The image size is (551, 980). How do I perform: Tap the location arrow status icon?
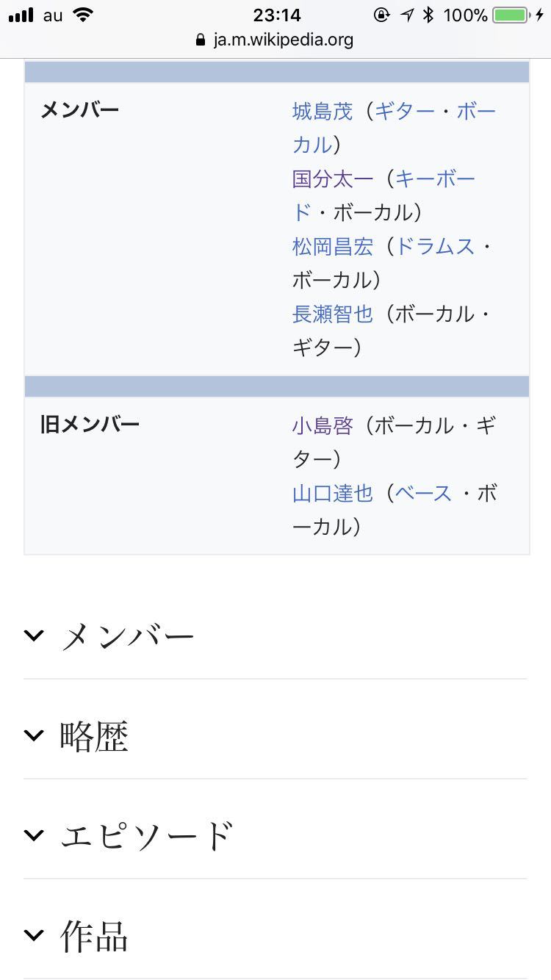(x=407, y=15)
